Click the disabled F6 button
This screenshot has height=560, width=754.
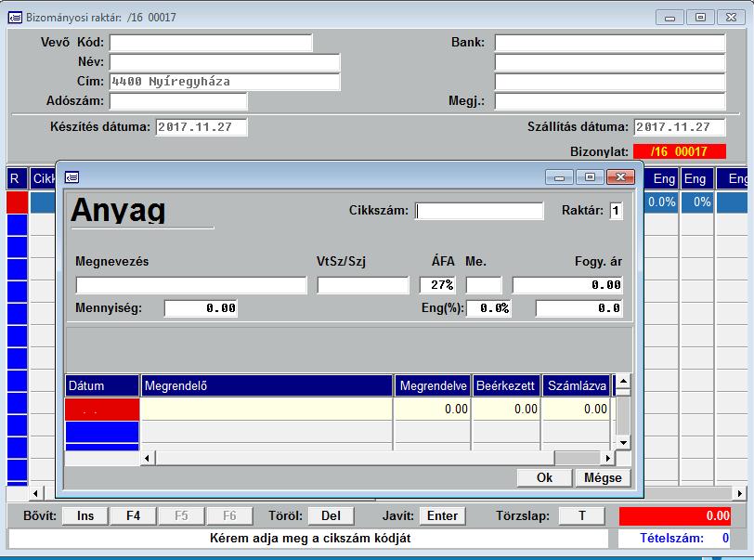point(229,515)
